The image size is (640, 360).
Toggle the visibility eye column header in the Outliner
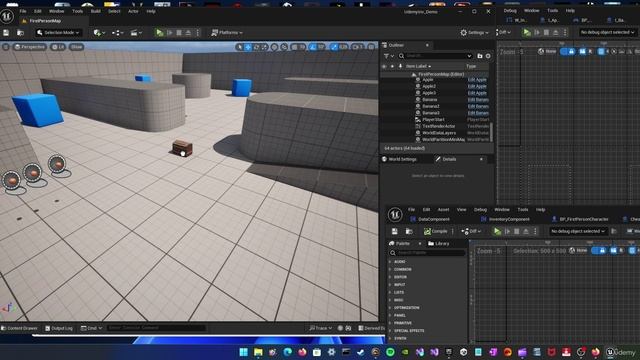(x=384, y=66)
